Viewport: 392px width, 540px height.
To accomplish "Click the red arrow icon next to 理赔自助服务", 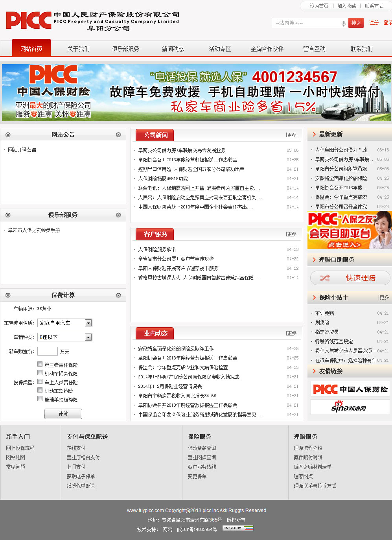I will (314, 260).
